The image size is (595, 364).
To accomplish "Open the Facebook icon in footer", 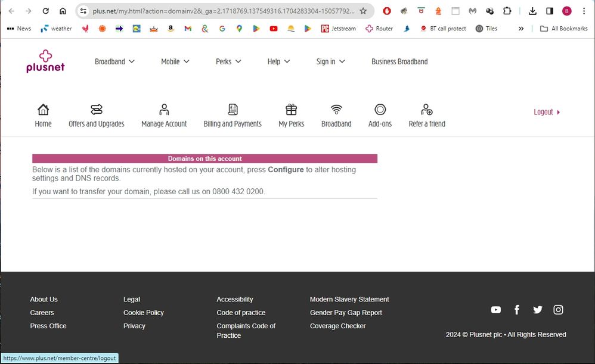I will tap(517, 310).
